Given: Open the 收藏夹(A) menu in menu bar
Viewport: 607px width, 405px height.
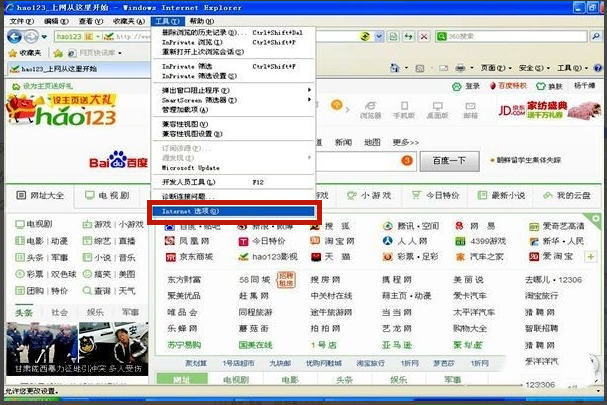Looking at the screenshot, I should [x=129, y=21].
